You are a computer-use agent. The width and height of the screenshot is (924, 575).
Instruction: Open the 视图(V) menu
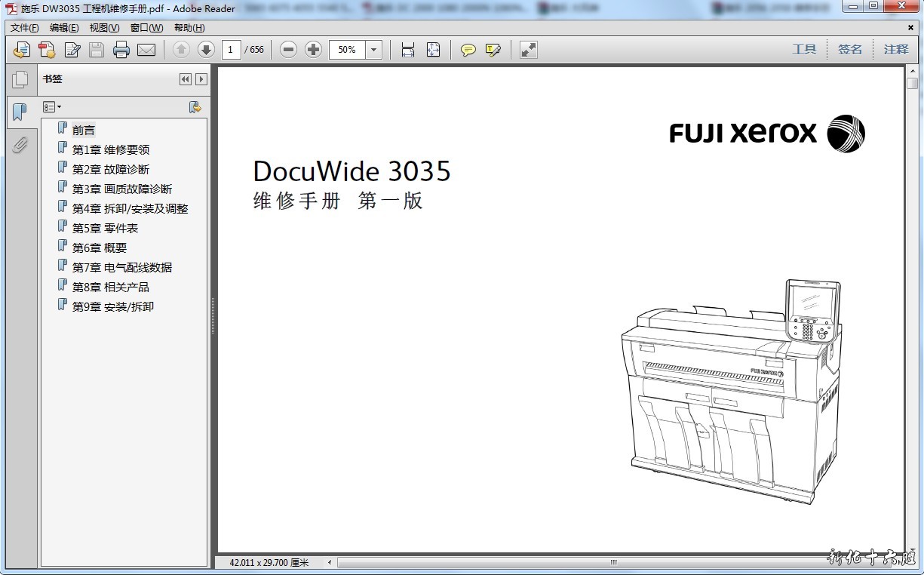pyautogui.click(x=104, y=28)
